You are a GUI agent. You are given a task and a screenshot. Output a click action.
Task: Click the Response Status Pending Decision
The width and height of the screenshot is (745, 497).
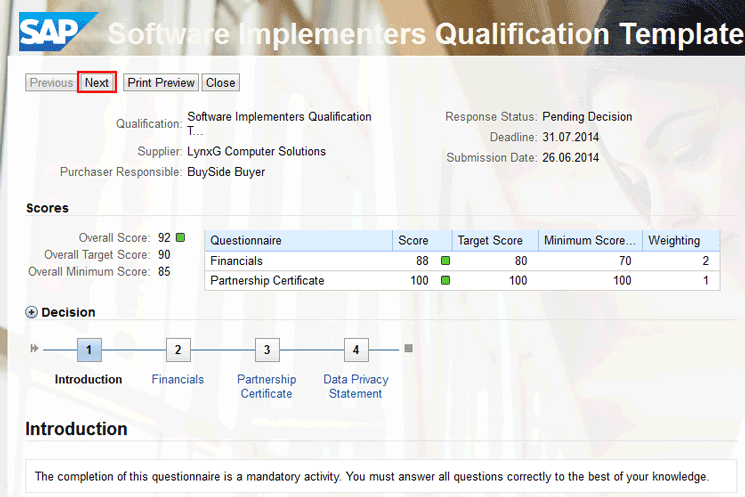(587, 117)
